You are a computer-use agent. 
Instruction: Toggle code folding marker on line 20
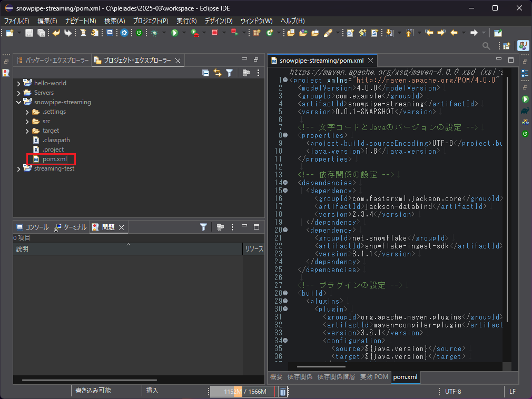point(285,230)
